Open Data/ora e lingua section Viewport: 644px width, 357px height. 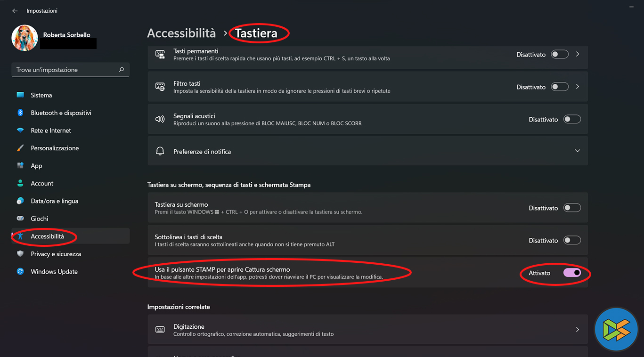click(x=54, y=201)
